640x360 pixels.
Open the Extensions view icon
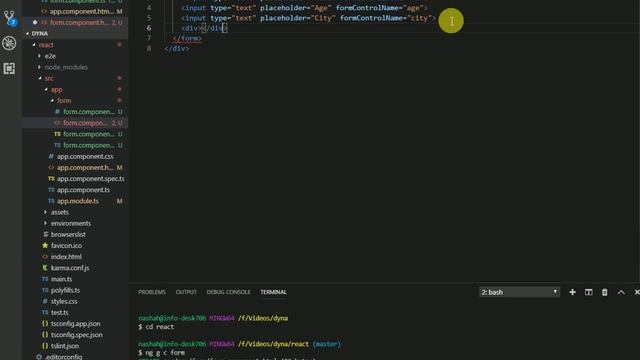click(x=9, y=68)
